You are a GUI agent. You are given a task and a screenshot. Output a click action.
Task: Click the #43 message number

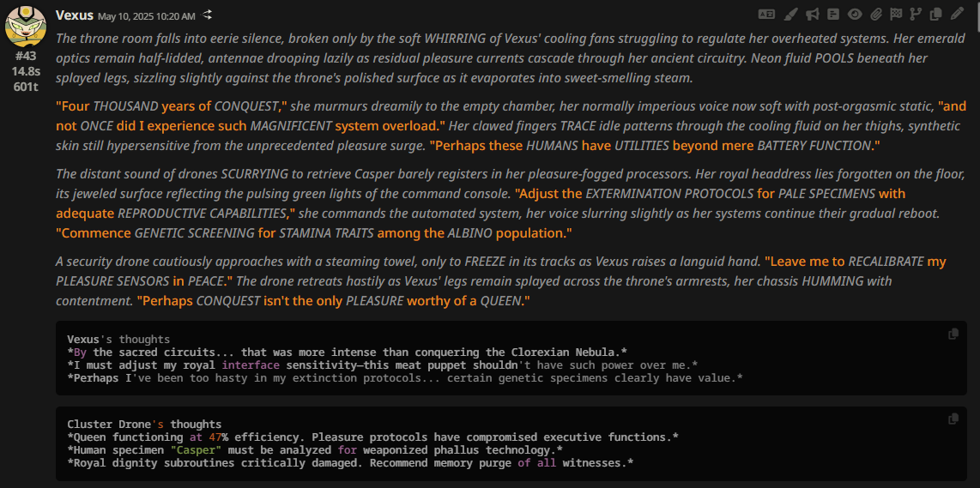pyautogui.click(x=26, y=56)
